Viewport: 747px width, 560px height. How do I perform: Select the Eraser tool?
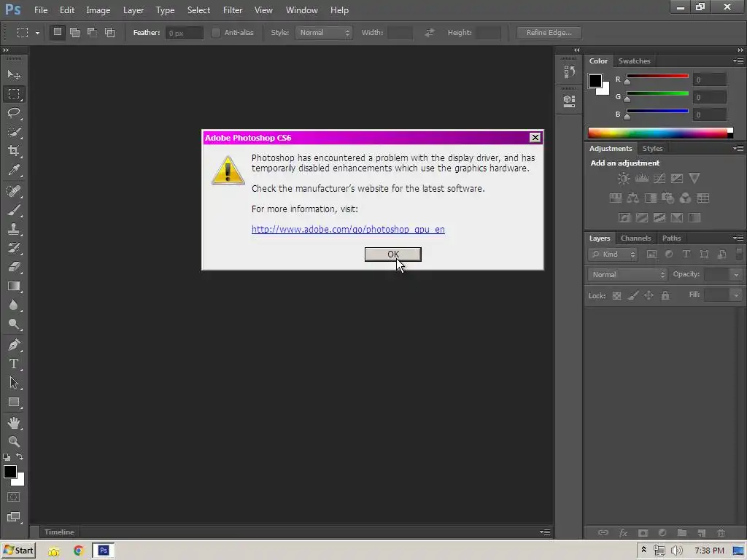click(x=14, y=267)
